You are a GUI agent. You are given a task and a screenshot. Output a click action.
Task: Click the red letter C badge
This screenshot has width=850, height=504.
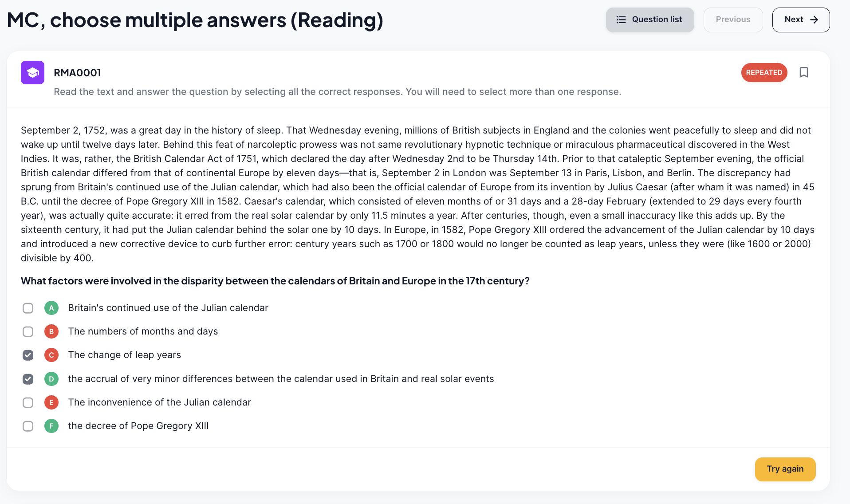point(51,355)
